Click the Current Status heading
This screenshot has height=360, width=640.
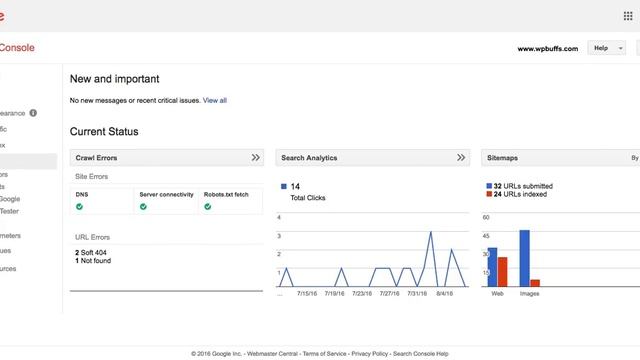[104, 131]
